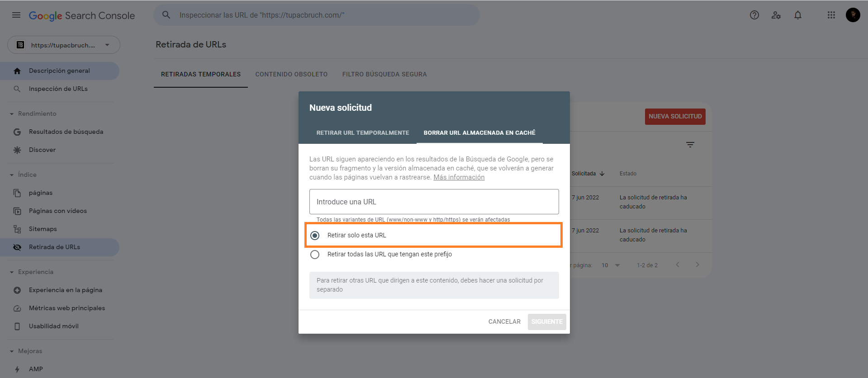Viewport: 868px width, 378px height.
Task: Choose Retirar todas las URL con prefijo
Action: pyautogui.click(x=315, y=254)
